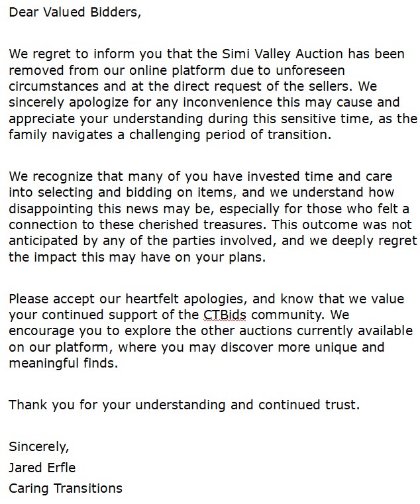This screenshot has height=504, width=420.
Task: Click on 'We recognize' paragraph start
Action: point(50,176)
